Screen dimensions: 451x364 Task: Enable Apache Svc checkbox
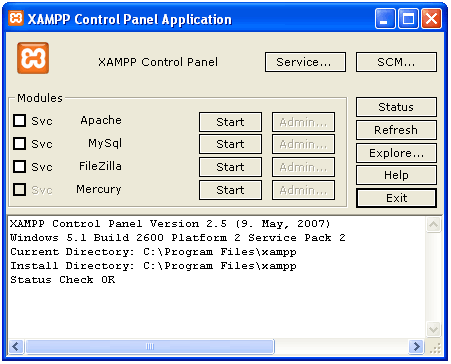[x=20, y=121]
